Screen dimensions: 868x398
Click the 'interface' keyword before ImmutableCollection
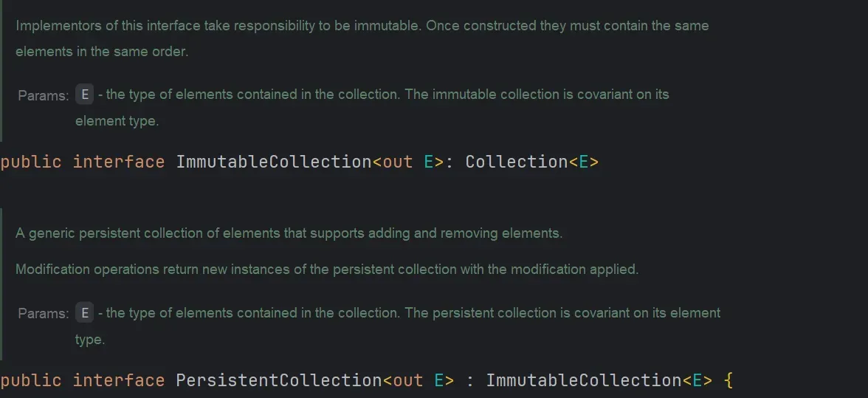tap(118, 162)
